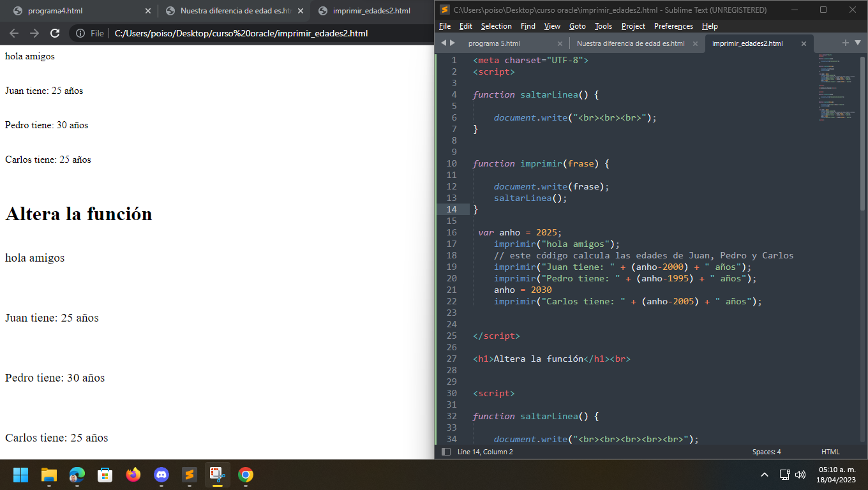The width and height of the screenshot is (868, 490).
Task: Click 'anho = 2030' on line 21
Action: point(523,290)
